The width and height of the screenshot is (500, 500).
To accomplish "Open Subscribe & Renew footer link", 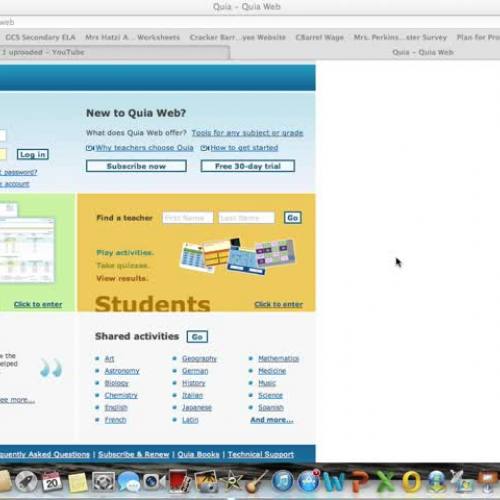I will (x=134, y=454).
